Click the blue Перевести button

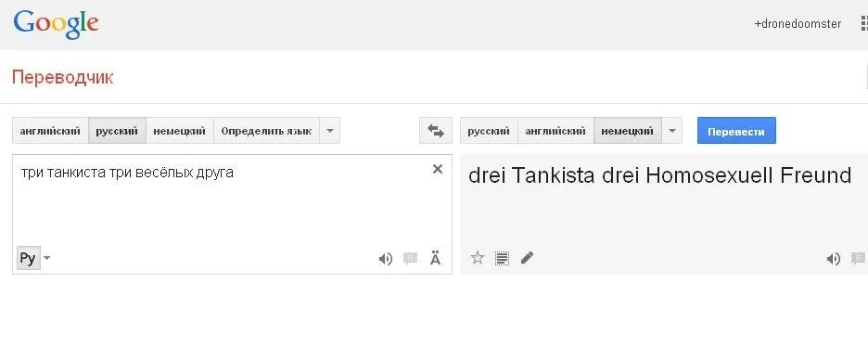tap(736, 131)
